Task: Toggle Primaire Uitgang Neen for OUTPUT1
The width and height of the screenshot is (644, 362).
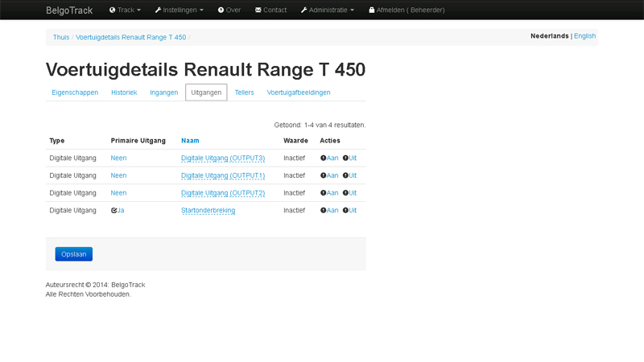Action: pos(118,175)
